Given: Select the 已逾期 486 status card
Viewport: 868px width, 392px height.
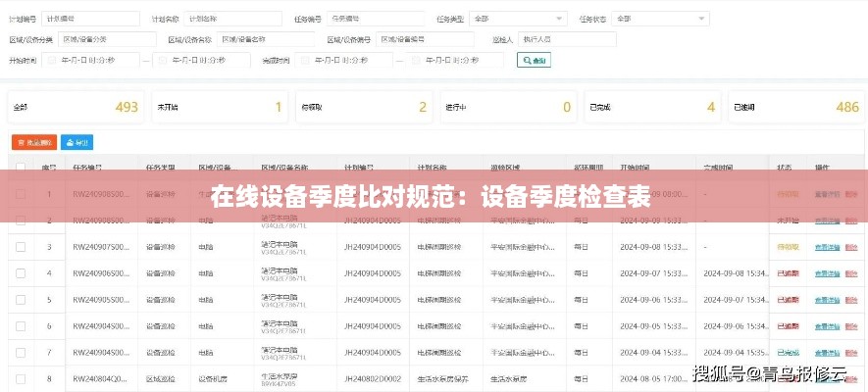Looking at the screenshot, I should [x=796, y=107].
